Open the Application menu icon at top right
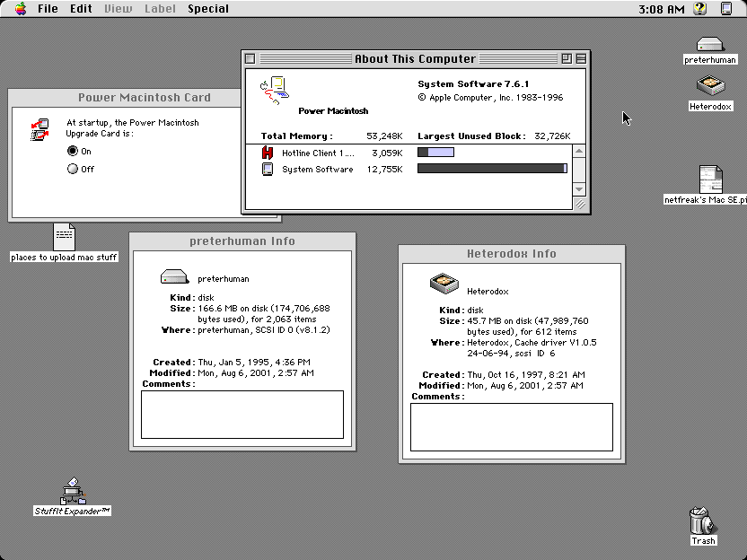 coord(726,9)
